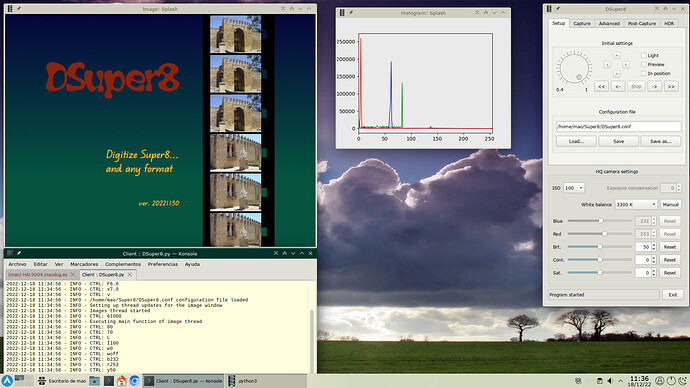The height and width of the screenshot is (388, 690).
Task: Click the pin icon in the DSuper8 title bar
Action: (x=558, y=9)
